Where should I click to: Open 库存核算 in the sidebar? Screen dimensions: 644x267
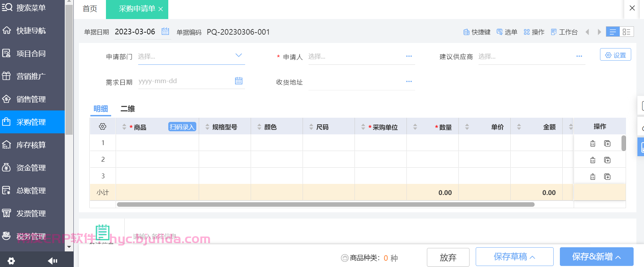[32, 145]
